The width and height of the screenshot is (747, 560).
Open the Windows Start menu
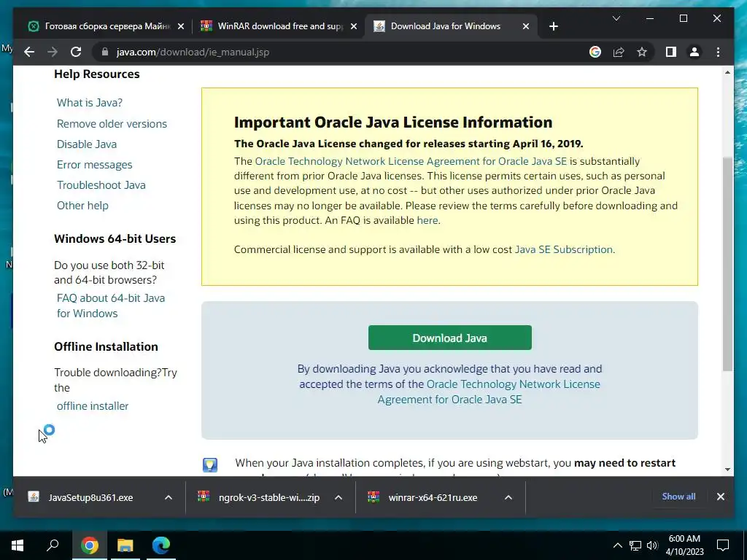pyautogui.click(x=18, y=545)
